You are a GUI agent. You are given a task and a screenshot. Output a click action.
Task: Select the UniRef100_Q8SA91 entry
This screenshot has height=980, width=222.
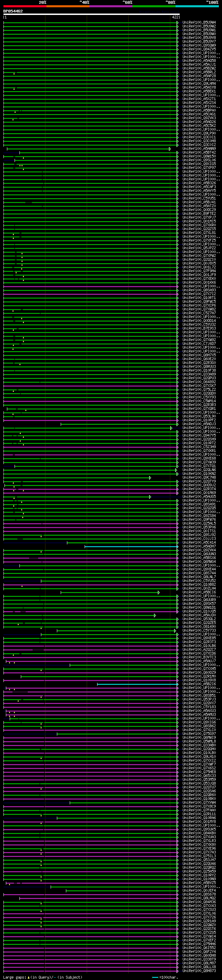(199, 504)
